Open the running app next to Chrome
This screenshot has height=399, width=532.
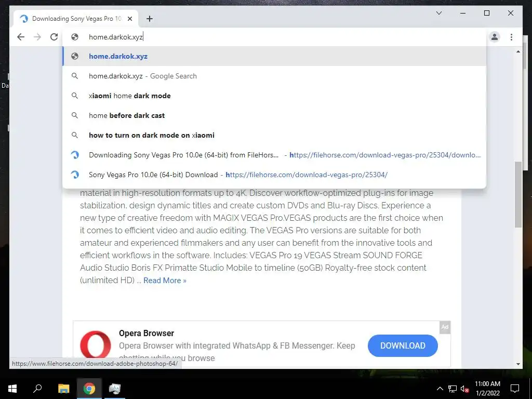click(115, 389)
